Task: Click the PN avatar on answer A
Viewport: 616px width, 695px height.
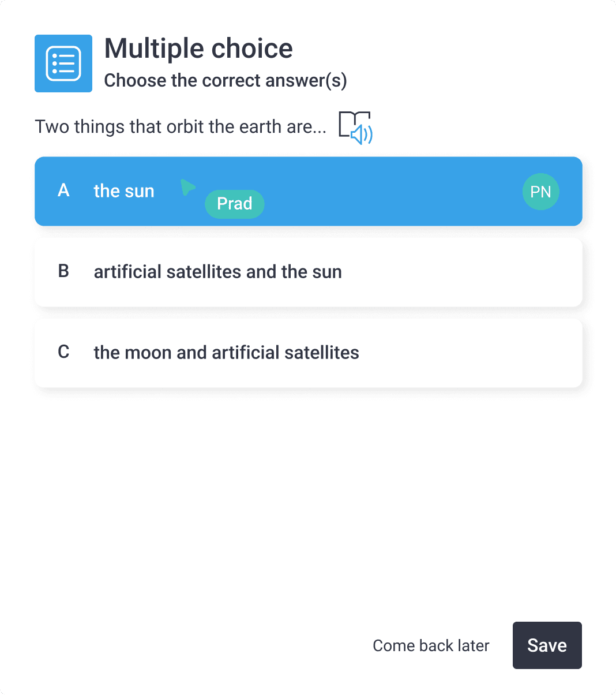Action: (540, 191)
